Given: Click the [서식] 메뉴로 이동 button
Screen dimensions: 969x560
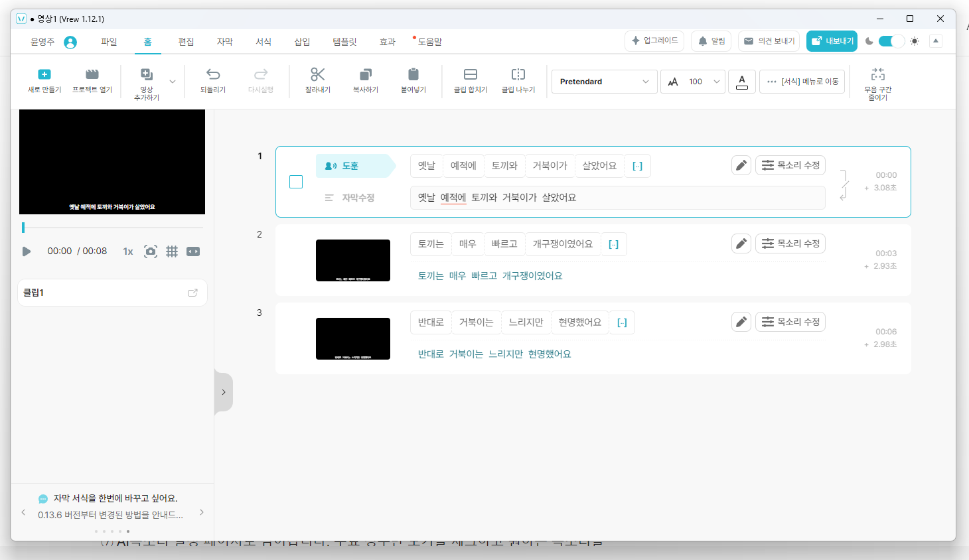Looking at the screenshot, I should coord(802,82).
